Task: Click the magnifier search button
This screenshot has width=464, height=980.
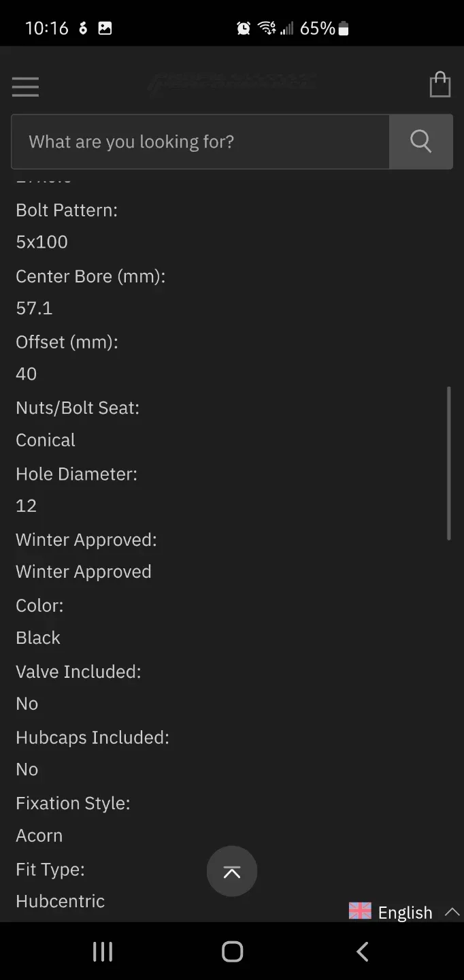Action: pyautogui.click(x=420, y=142)
